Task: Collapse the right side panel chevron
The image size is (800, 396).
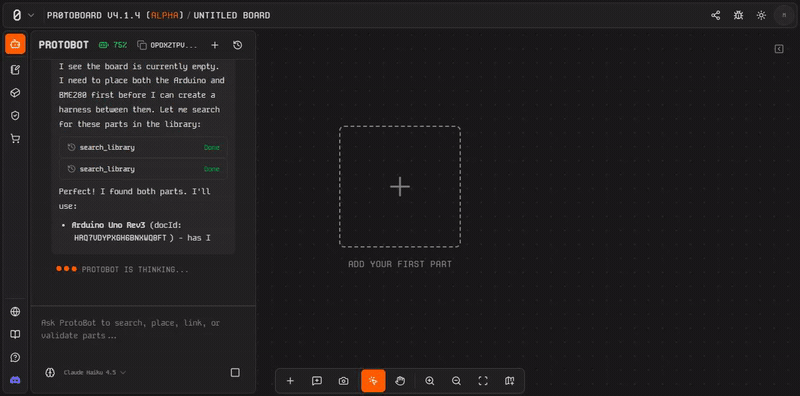Action: (x=779, y=49)
